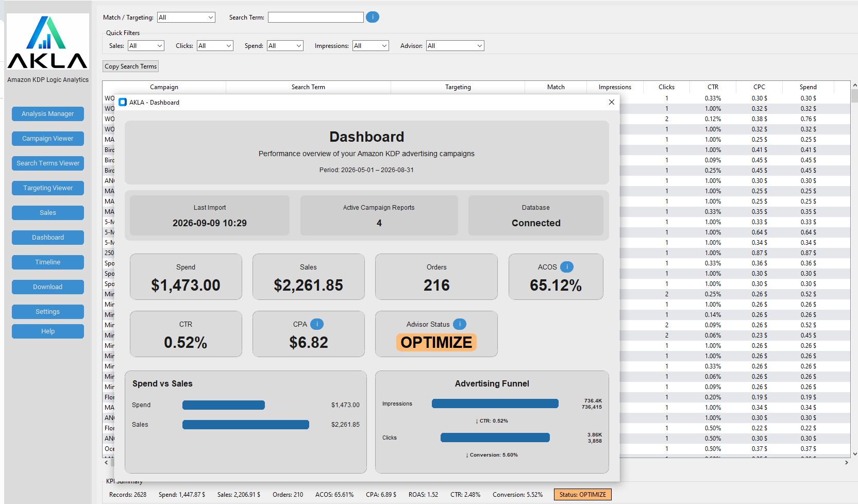Open the Spend quick filter dropdown

(x=285, y=45)
